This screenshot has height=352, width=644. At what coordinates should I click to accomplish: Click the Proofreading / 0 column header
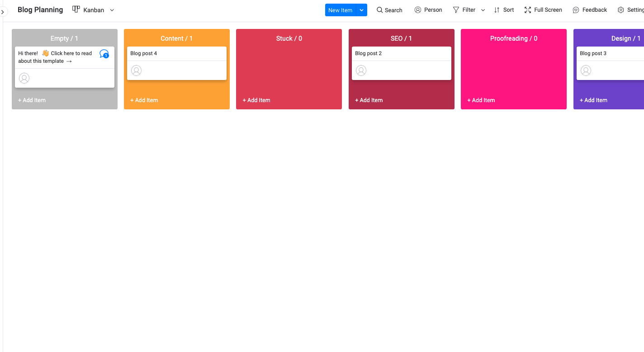point(514,38)
